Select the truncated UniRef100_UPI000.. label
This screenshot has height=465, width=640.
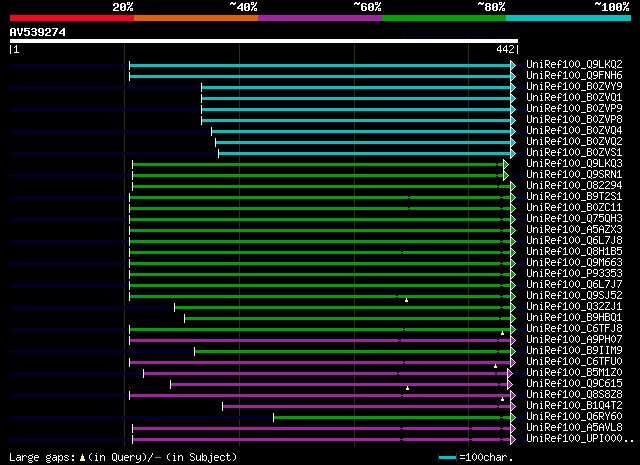[x=580, y=439]
